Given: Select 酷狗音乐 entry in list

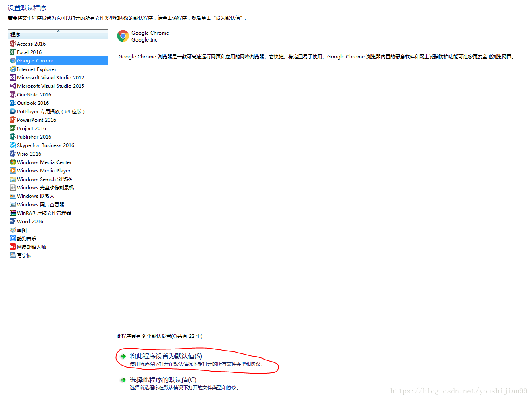Looking at the screenshot, I should 27,238.
